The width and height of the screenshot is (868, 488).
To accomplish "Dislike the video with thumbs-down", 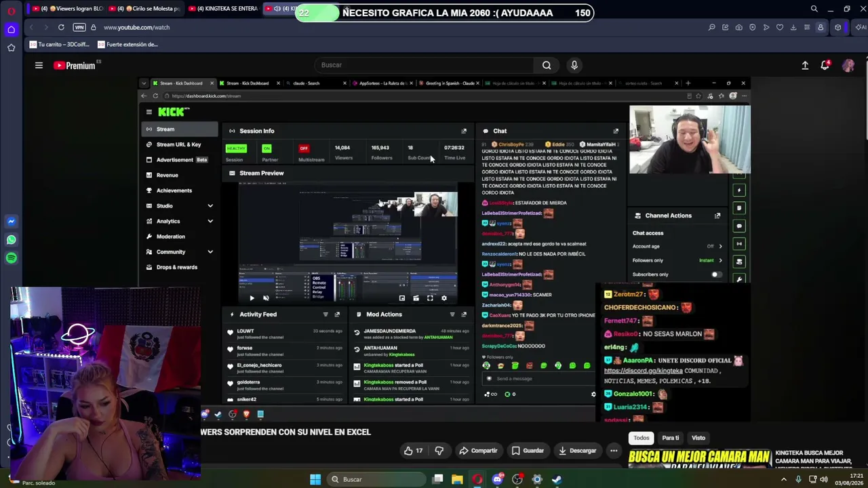I will (x=439, y=451).
